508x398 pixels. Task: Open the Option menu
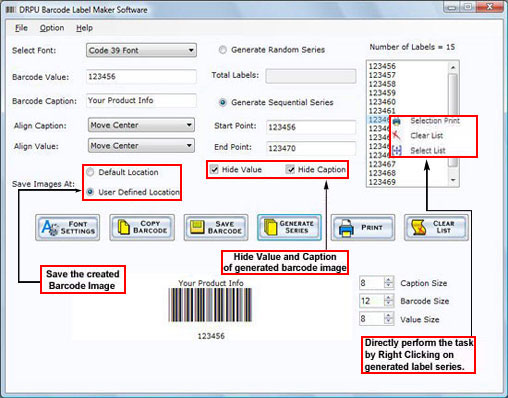point(52,28)
